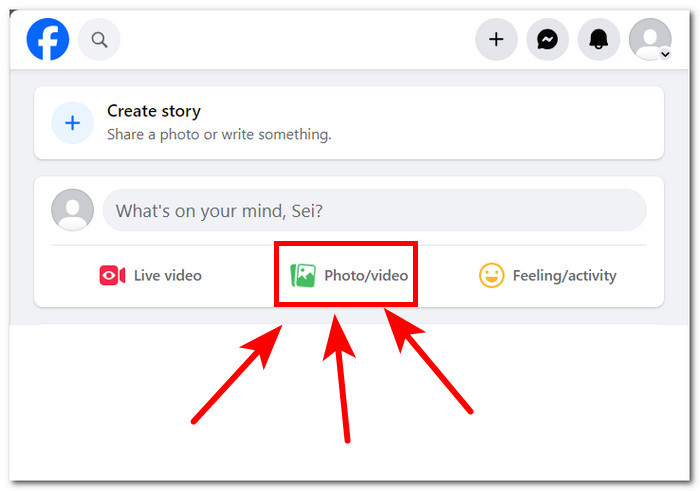
Task: Click the "What's on your mind, Sei?" field
Action: tap(374, 211)
